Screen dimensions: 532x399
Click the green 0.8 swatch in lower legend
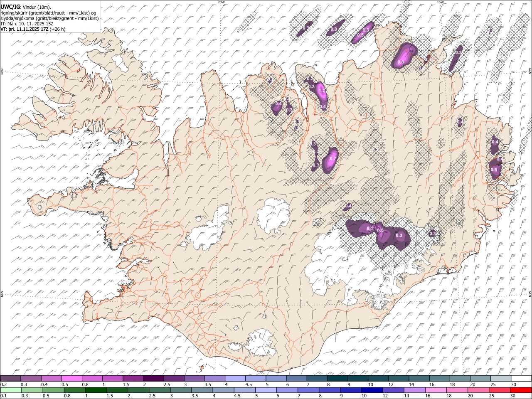[74, 390]
